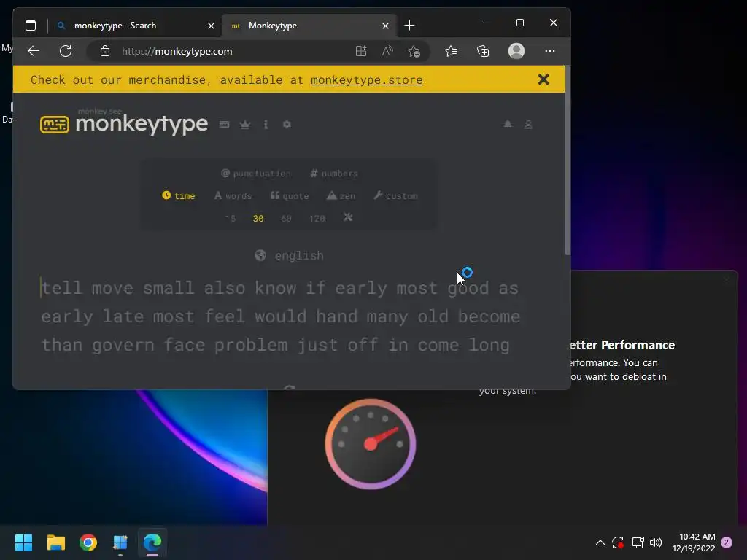Click the monkeytype logo
747x560 pixels.
pos(124,123)
